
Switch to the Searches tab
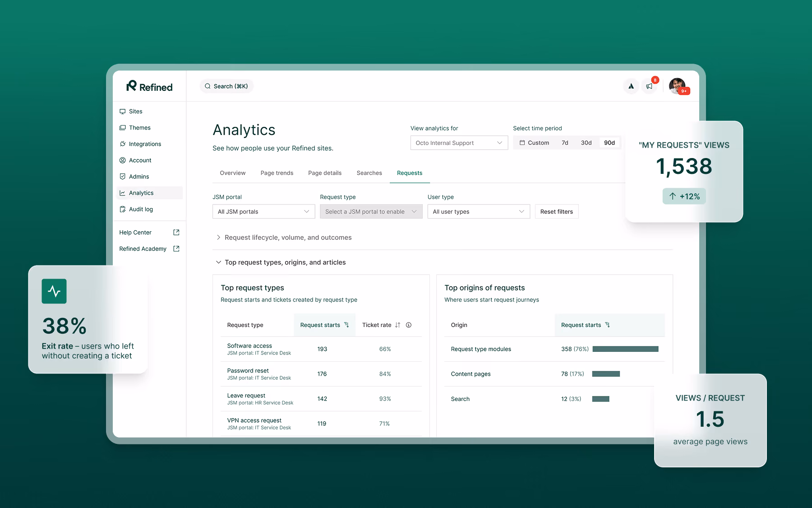point(369,173)
